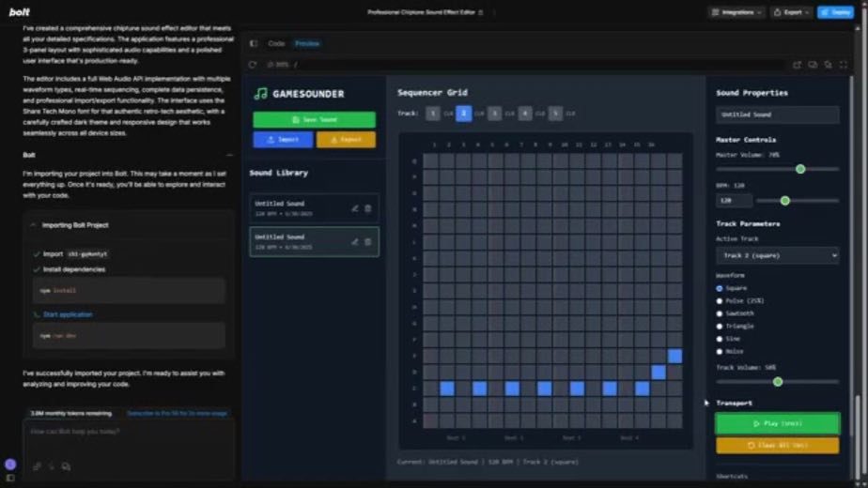Reload the preview with the refresh icon
This screenshot has height=488, width=868.
coord(253,65)
